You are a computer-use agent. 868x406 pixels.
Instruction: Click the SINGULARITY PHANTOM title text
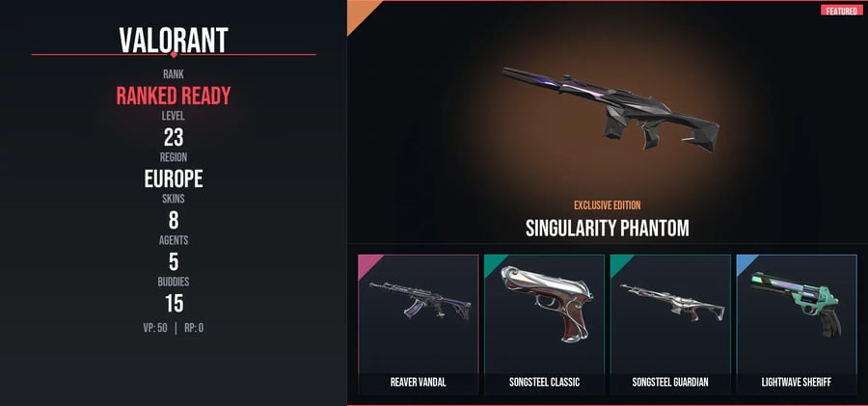[608, 229]
